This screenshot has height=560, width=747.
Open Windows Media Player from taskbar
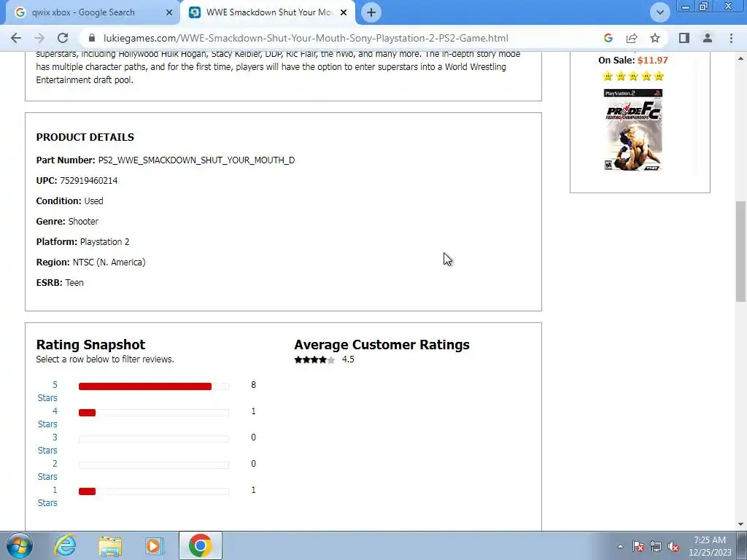pyautogui.click(x=155, y=545)
